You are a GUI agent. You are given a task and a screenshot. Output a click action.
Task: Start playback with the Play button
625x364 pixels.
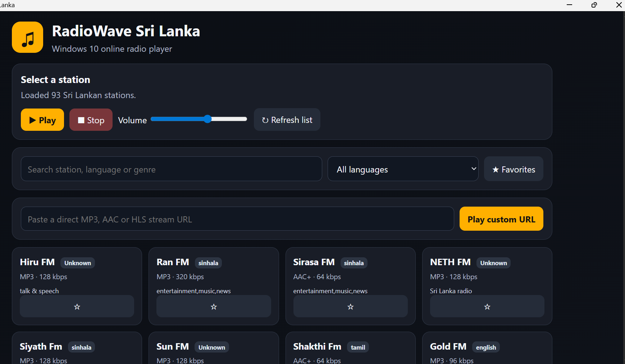pos(42,120)
